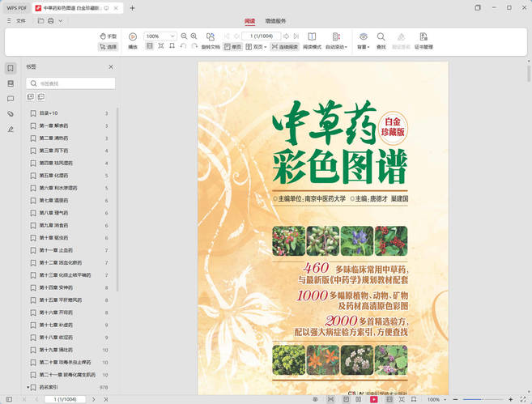Enable the Select (选择) tool

click(107, 47)
